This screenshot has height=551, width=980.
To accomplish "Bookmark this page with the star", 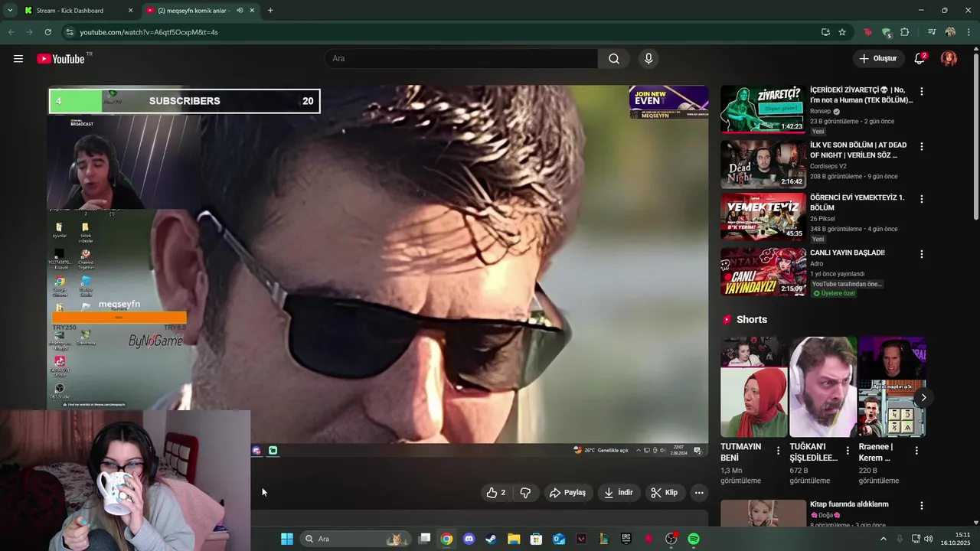I will [x=842, y=32].
